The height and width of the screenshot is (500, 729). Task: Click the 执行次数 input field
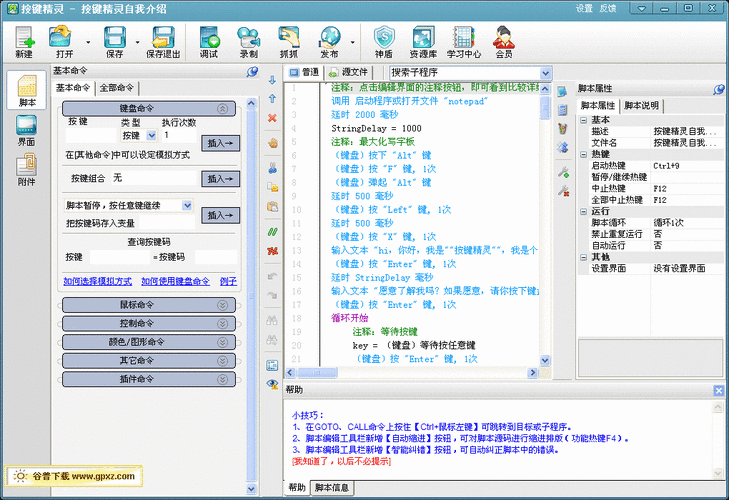coord(180,134)
